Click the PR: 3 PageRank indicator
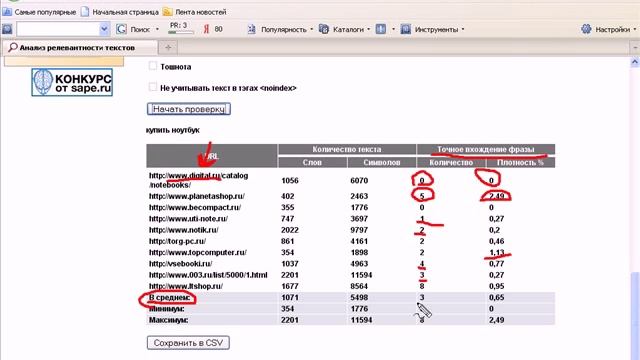 (180, 28)
